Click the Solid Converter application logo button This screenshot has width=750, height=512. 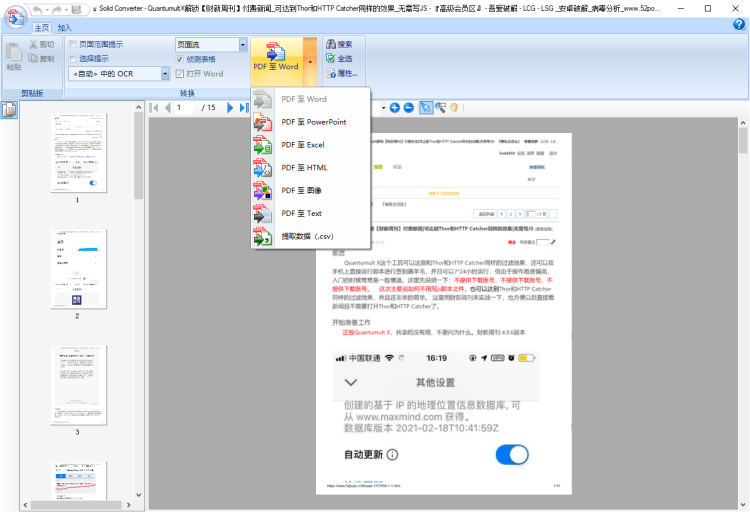click(x=15, y=17)
